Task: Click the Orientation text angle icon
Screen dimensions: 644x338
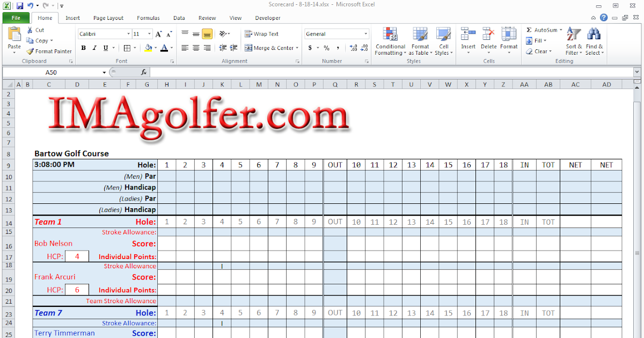Action: [x=223, y=34]
